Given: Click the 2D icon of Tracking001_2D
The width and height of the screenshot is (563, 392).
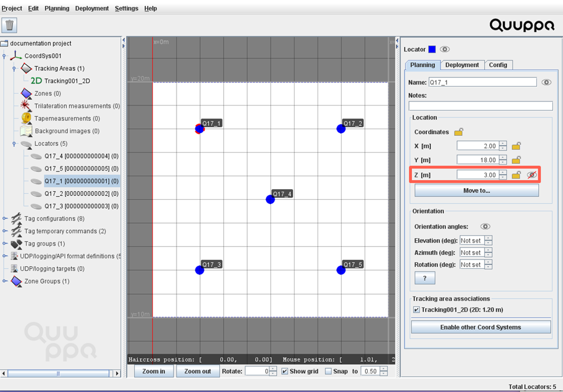Looking at the screenshot, I should [x=36, y=81].
